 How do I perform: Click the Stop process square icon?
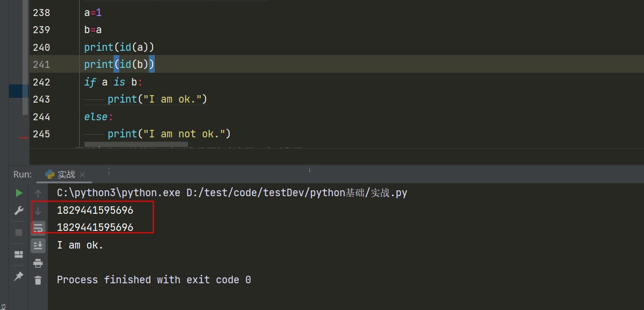pos(19,232)
